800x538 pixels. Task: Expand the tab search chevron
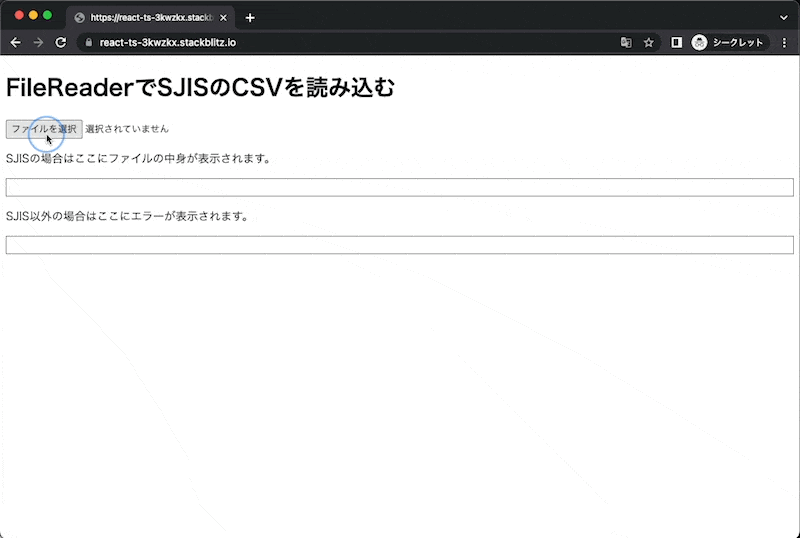784,18
